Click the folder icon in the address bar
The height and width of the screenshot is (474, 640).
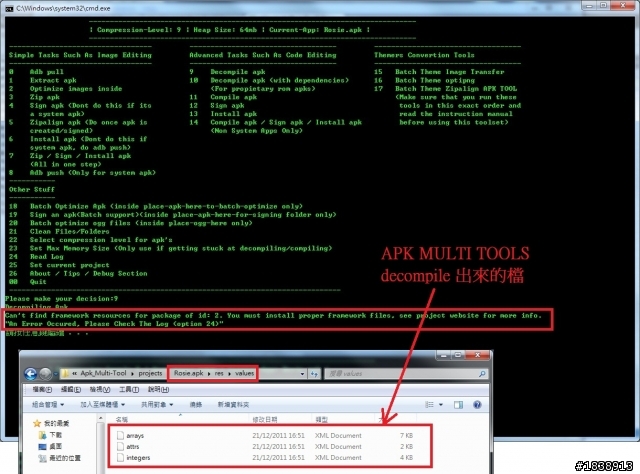tap(65, 374)
